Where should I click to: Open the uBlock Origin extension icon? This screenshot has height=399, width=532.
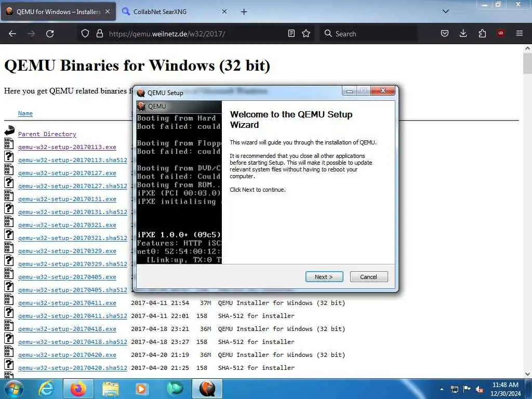pos(500,33)
